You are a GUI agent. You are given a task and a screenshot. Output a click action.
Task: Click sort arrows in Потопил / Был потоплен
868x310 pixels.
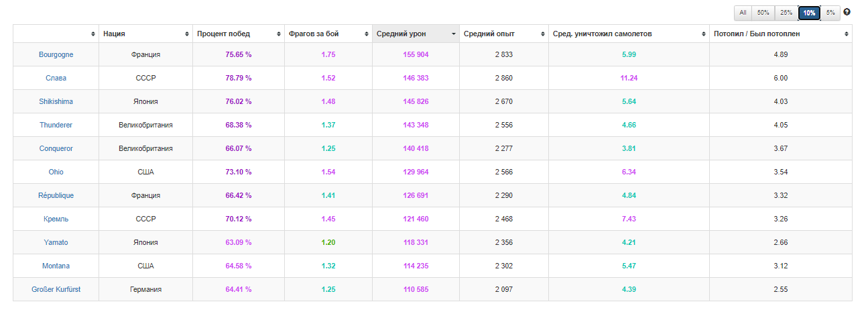click(x=847, y=34)
